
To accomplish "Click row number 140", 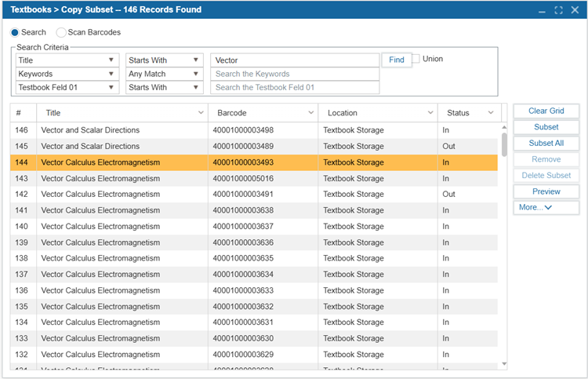I will 21,227.
